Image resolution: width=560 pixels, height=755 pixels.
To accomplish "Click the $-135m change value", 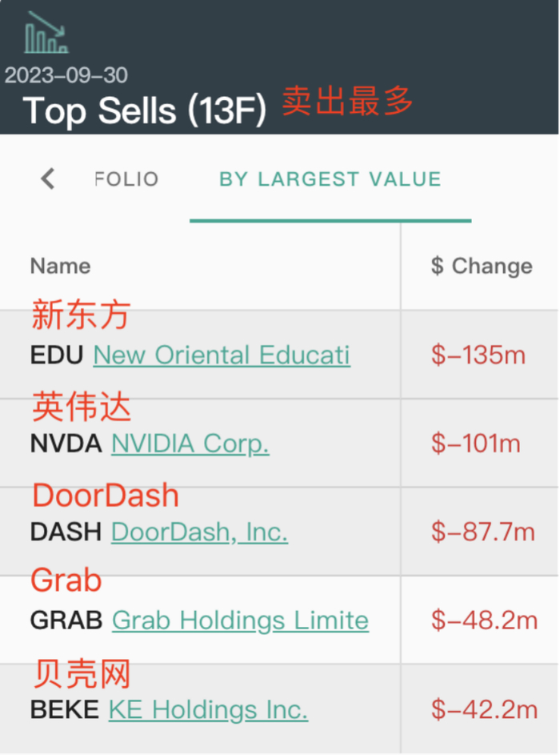I will coord(478,355).
